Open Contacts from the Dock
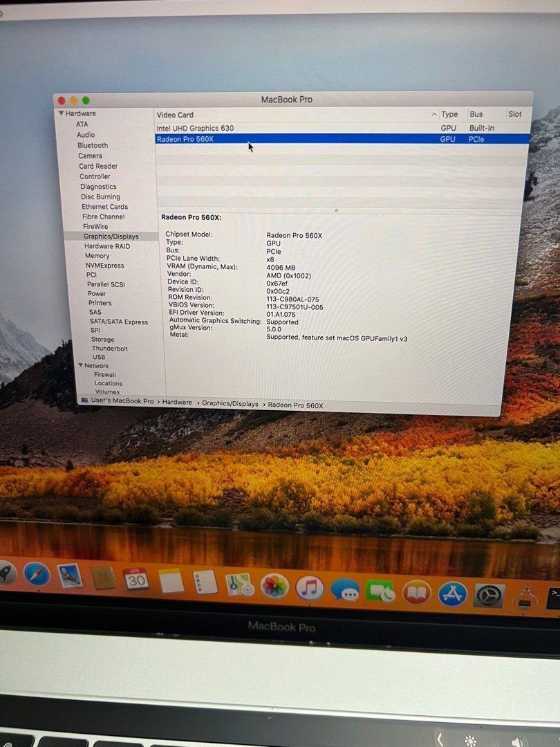The width and height of the screenshot is (560, 747). (x=103, y=578)
